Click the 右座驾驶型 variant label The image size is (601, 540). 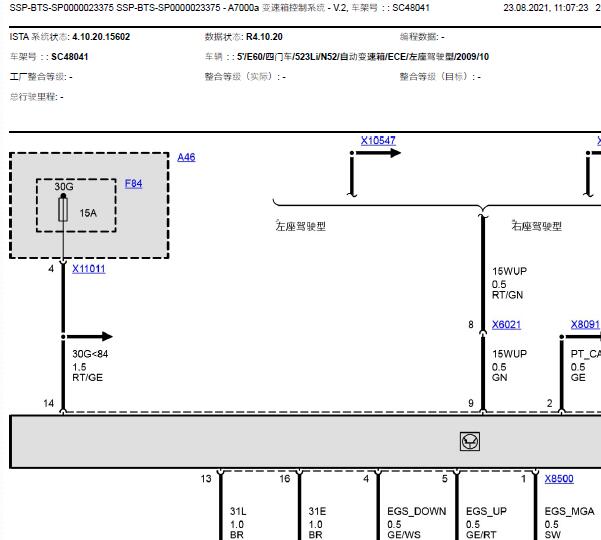(x=537, y=226)
